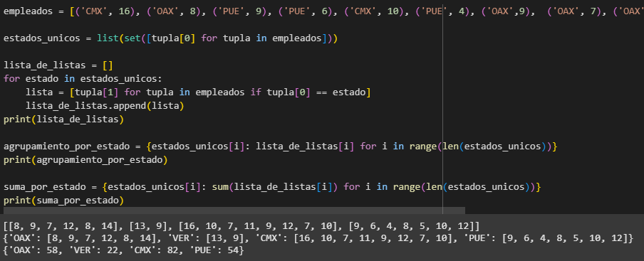Image resolution: width=644 pixels, height=261 pixels.
Task: Click the empty list lista_de_listas = []
Action: (58, 65)
